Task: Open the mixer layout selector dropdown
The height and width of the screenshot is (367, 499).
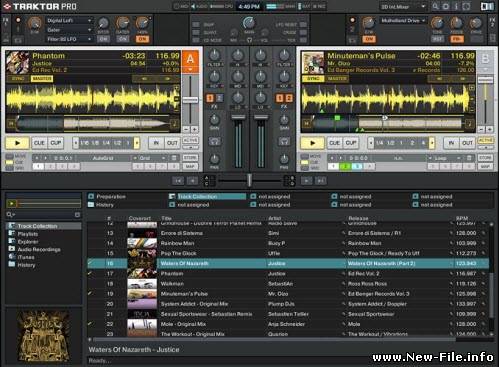Action: (x=403, y=6)
